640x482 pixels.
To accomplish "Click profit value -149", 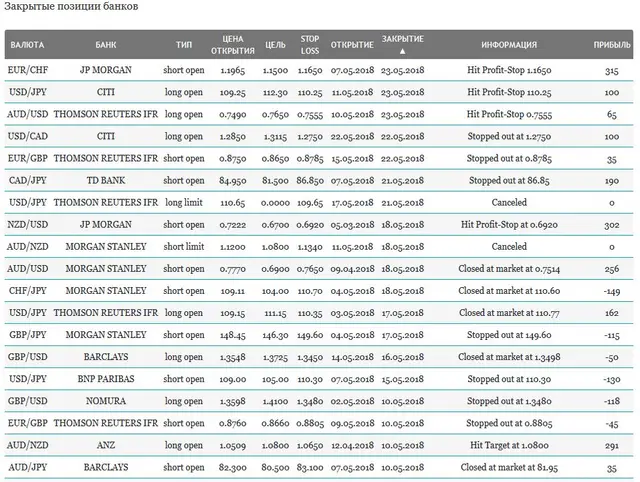I will [611, 291].
